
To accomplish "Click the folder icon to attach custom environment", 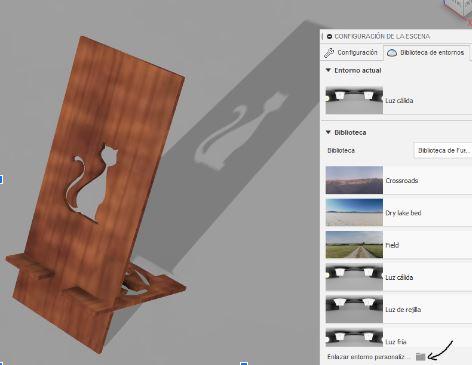I will [421, 357].
